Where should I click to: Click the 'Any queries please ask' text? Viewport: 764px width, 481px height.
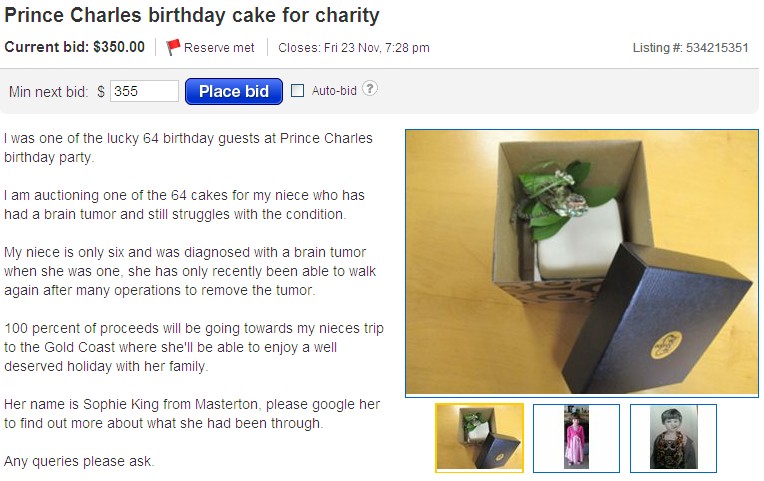[79, 461]
